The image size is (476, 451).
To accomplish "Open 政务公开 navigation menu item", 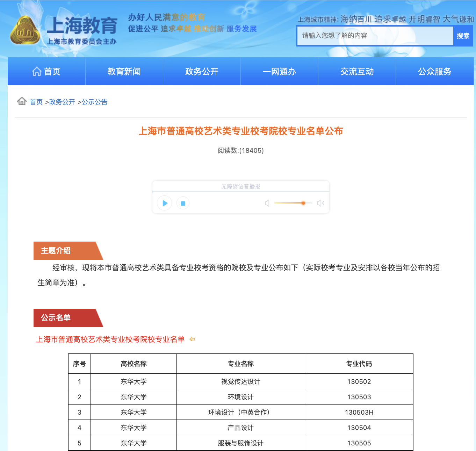I will pyautogui.click(x=202, y=72).
